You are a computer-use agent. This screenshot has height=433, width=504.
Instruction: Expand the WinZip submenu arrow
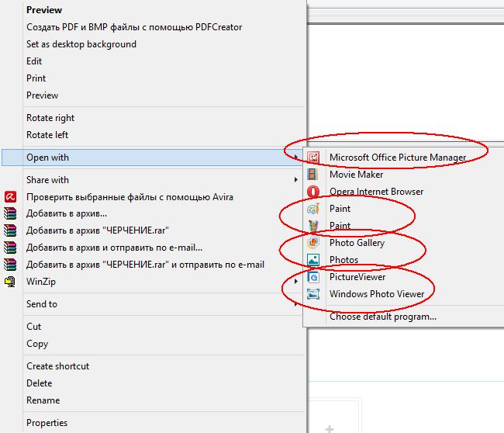295,282
